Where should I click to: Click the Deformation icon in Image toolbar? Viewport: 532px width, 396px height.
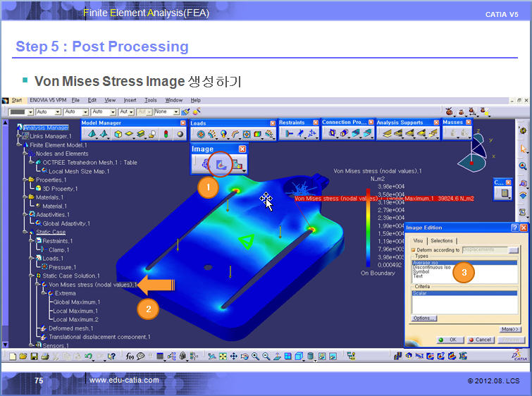click(207, 165)
